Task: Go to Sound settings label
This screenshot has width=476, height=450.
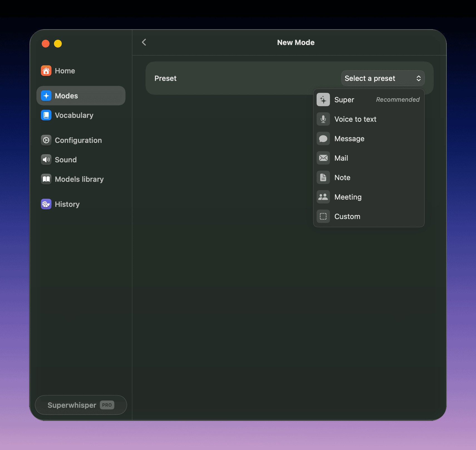Action: [x=66, y=160]
